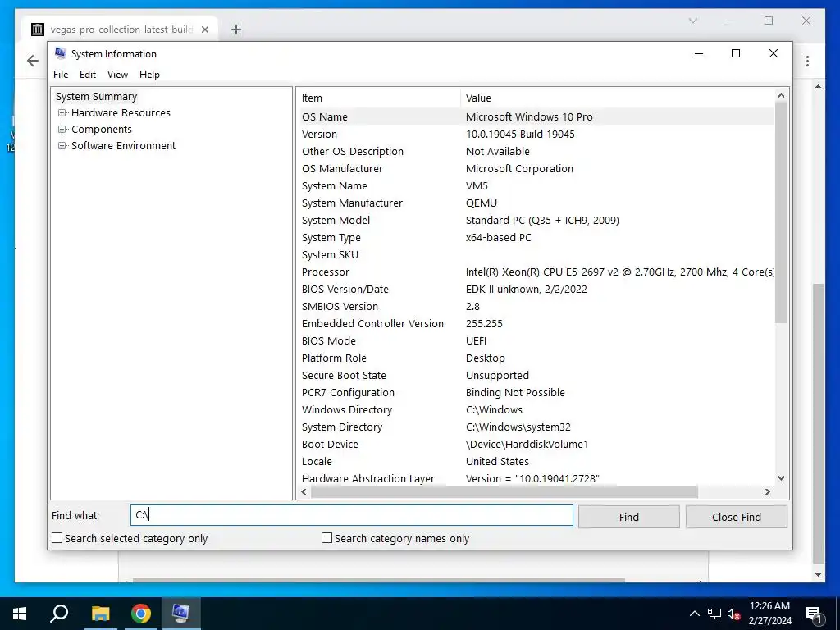Screen dimensions: 840x630
Task: Select BIOS Version/Date row
Action: pyautogui.click(x=536, y=290)
